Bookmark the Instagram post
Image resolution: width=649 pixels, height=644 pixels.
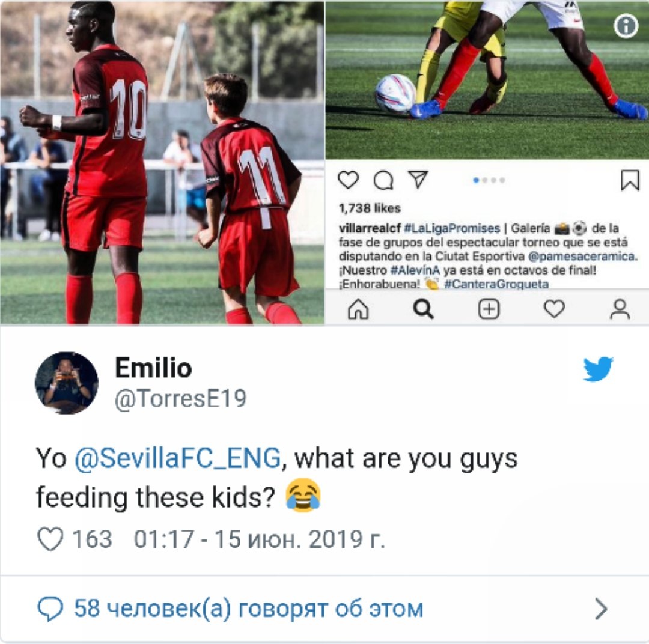click(x=630, y=180)
